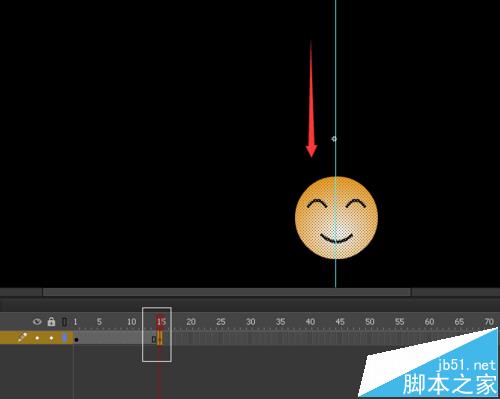Click the layer's blue outline color swatch
Screen dimensions: 500x399
click(64, 338)
